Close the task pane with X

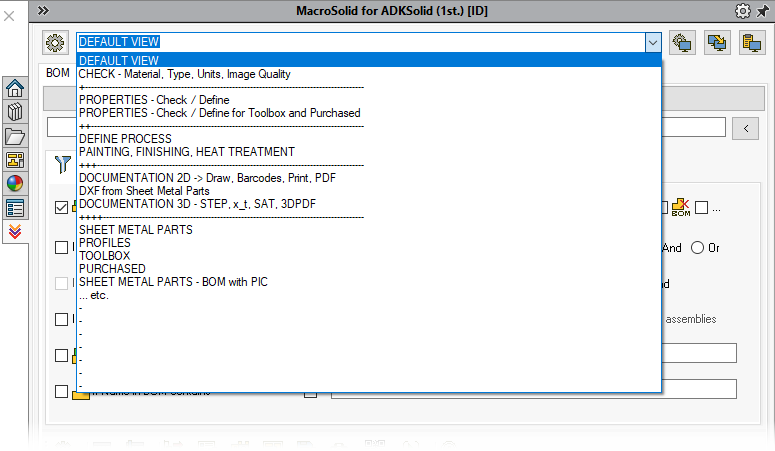coord(9,16)
